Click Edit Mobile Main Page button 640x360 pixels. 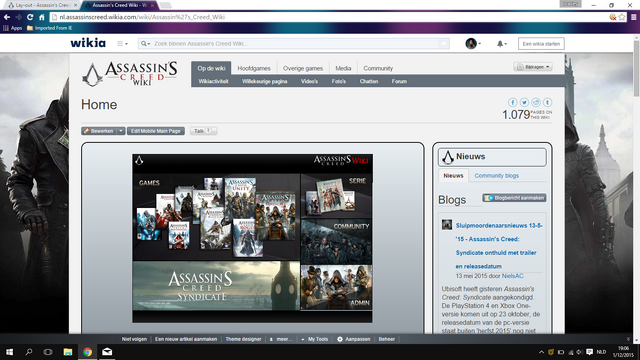(x=156, y=131)
